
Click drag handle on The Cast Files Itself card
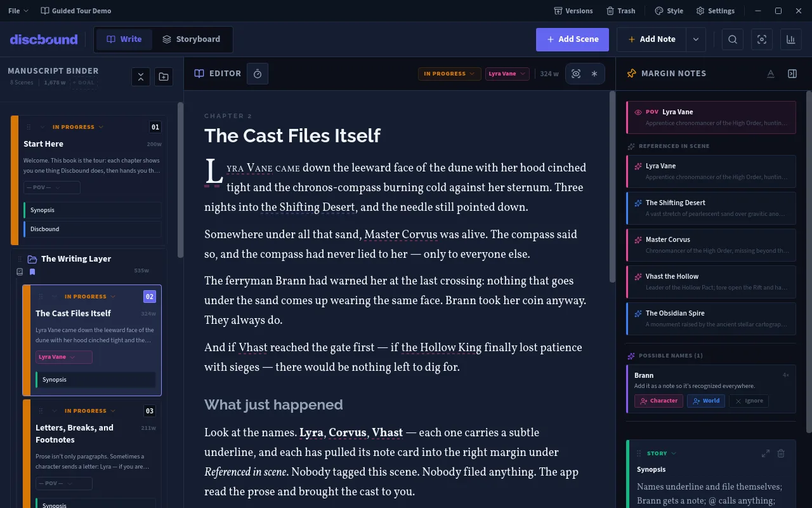tap(41, 297)
